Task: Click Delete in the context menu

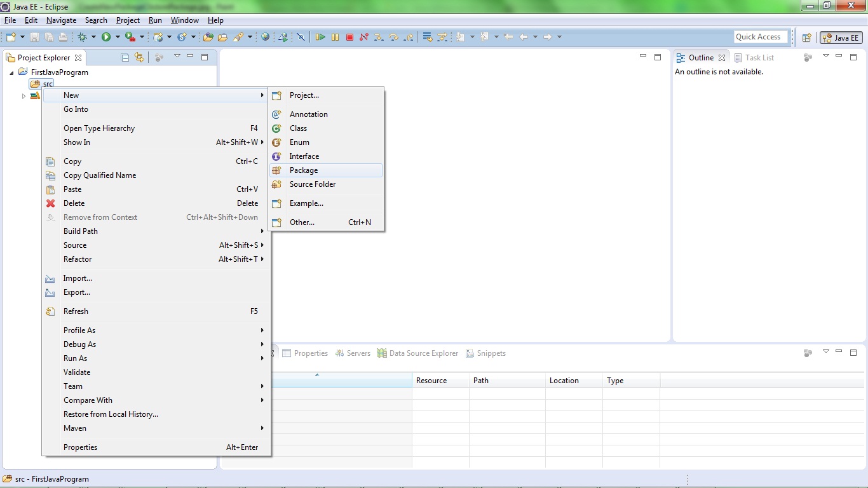Action: click(156, 203)
